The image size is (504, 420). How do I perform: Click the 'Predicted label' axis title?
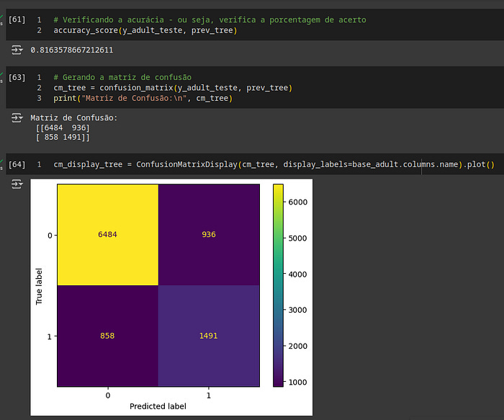(x=158, y=406)
